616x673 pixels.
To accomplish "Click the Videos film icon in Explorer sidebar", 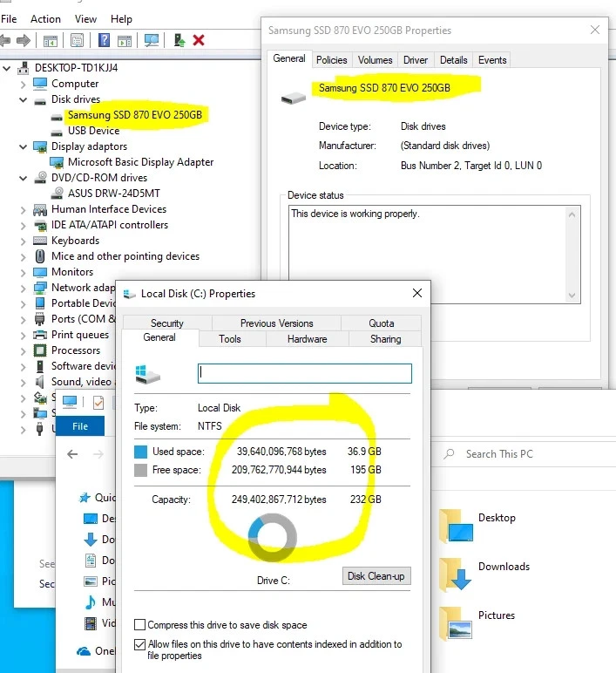I will (90, 623).
